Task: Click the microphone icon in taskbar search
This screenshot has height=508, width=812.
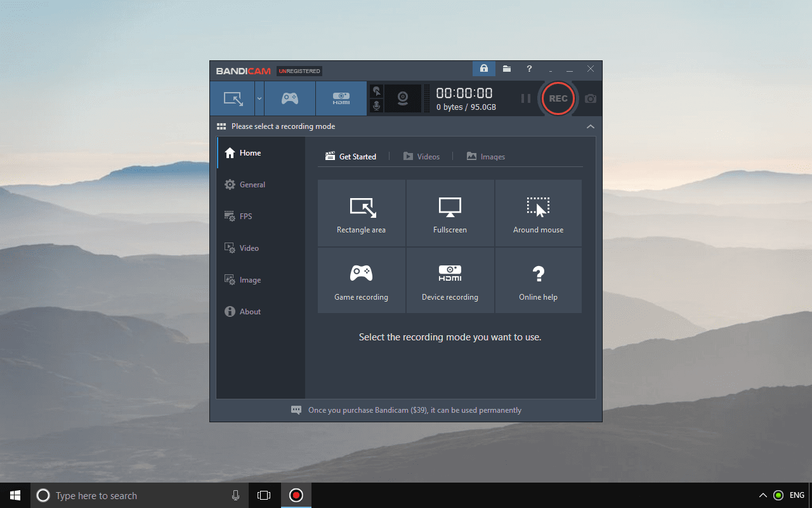Action: pyautogui.click(x=235, y=495)
